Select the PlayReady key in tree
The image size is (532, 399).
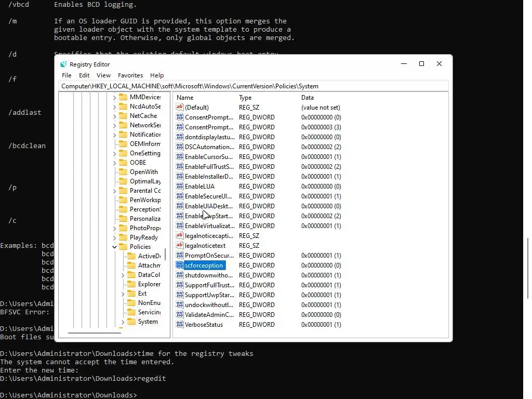click(144, 237)
